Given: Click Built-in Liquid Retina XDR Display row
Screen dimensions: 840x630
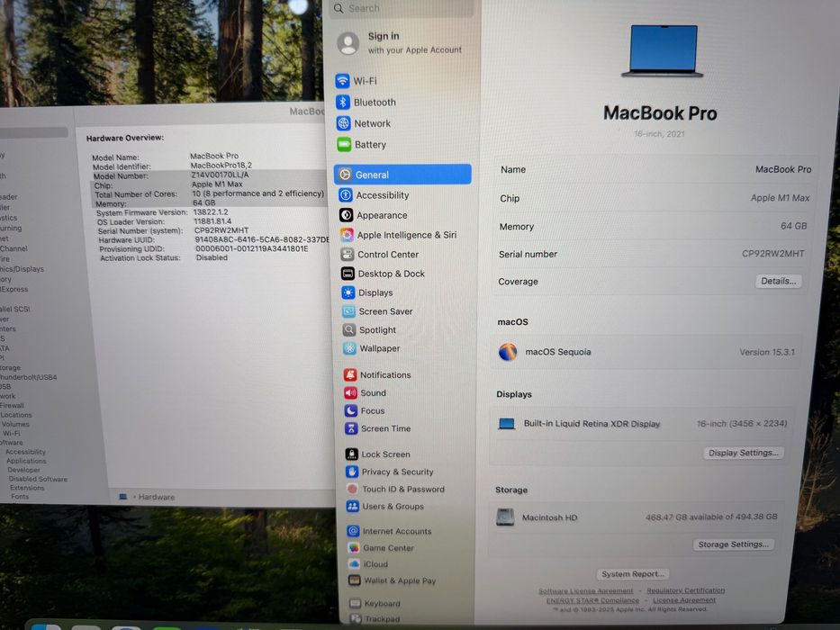Looking at the screenshot, I should click(x=643, y=423).
